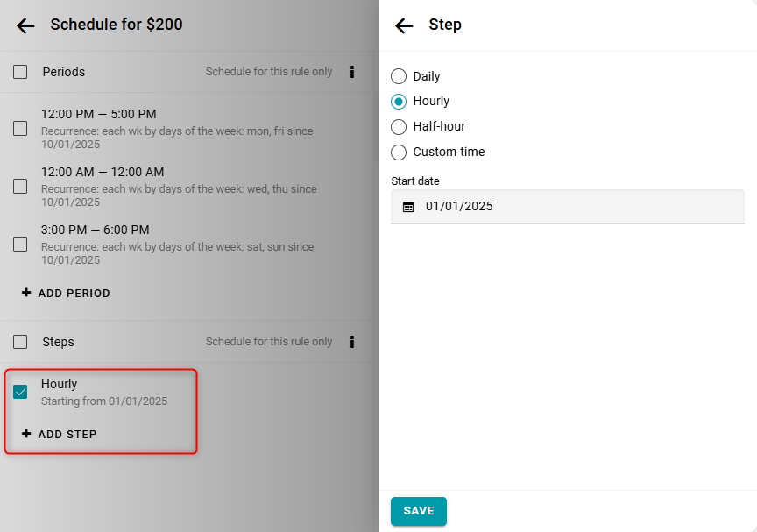This screenshot has height=532, width=757.
Task: Check the 12:00 AM — 12:00 AM period
Action: (x=20, y=186)
